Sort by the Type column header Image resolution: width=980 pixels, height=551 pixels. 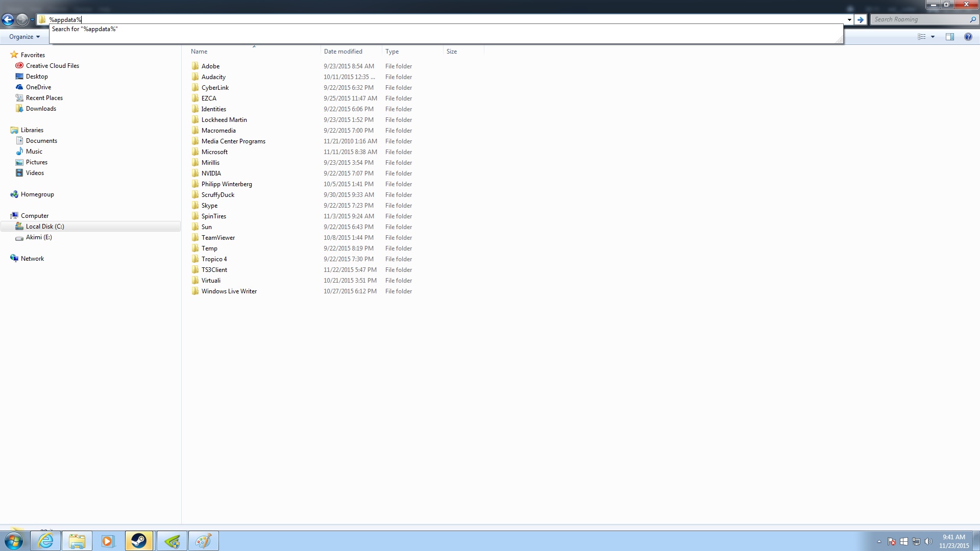pyautogui.click(x=392, y=52)
